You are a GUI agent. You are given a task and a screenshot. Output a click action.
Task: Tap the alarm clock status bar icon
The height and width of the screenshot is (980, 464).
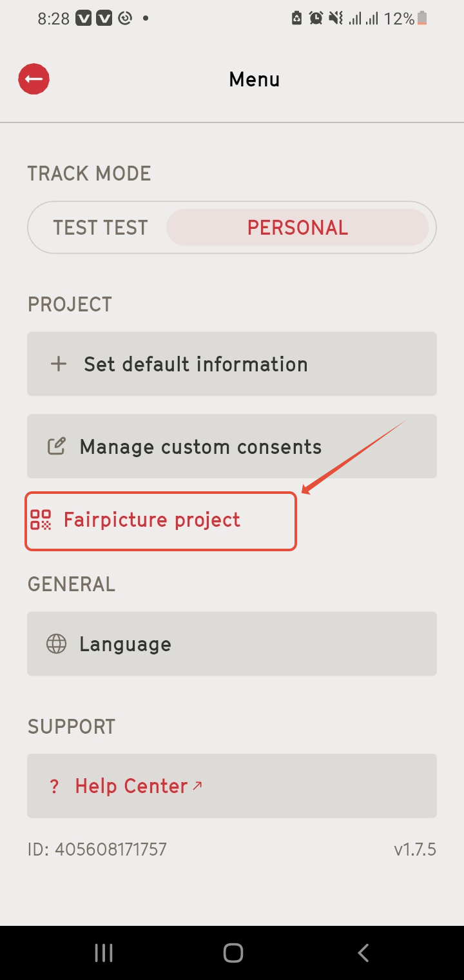pyautogui.click(x=316, y=19)
